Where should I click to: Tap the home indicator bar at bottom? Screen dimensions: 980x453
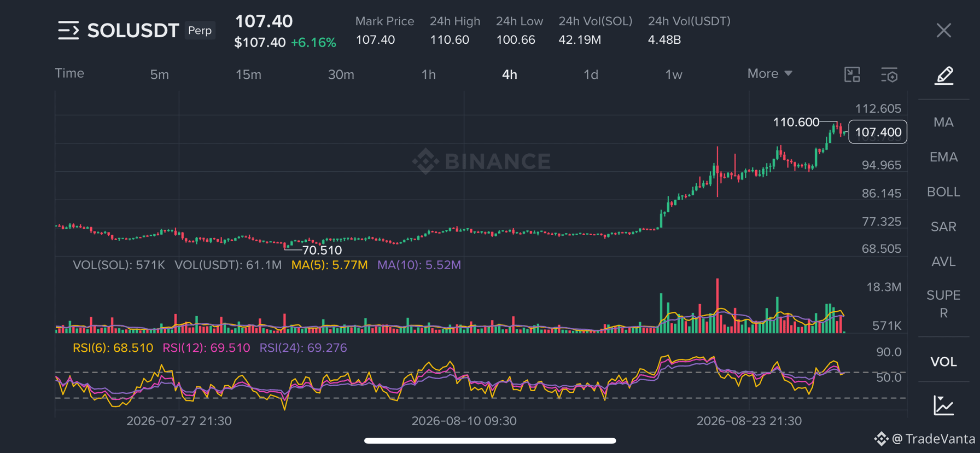[490, 440]
